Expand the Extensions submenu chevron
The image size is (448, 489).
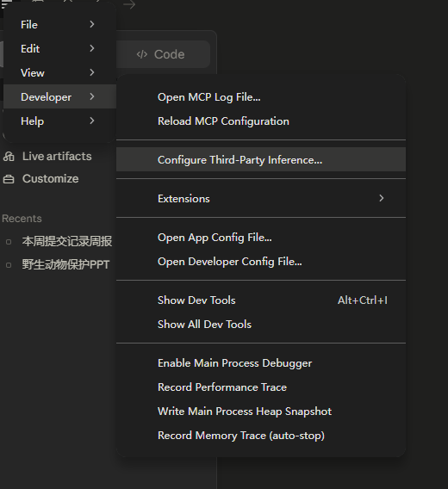pyautogui.click(x=381, y=198)
